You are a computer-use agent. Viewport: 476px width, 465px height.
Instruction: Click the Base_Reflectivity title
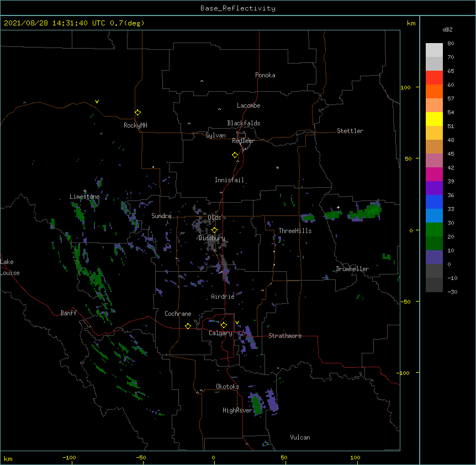[238, 8]
